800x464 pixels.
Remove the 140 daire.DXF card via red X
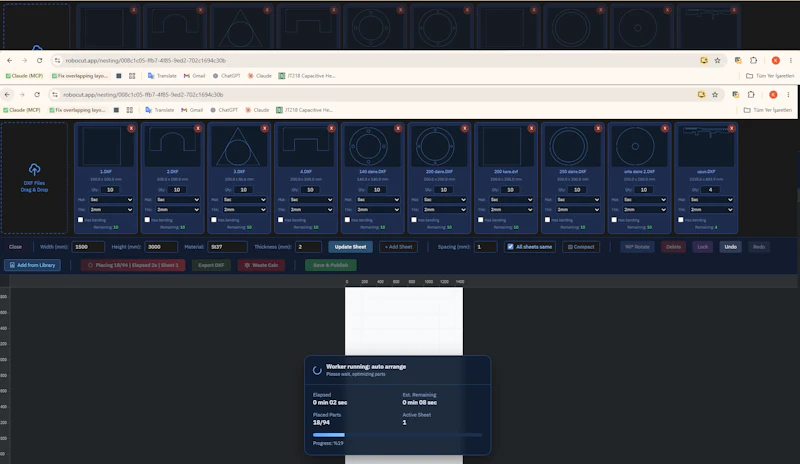[398, 129]
